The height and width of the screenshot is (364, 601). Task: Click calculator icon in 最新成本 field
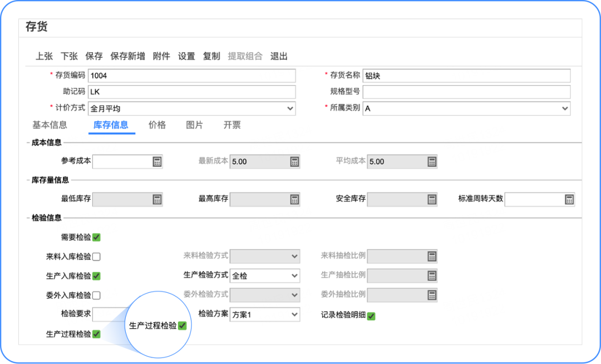pos(294,161)
